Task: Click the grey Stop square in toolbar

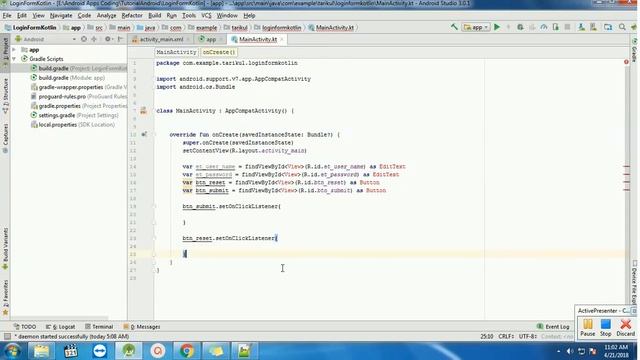Action: coord(567,27)
